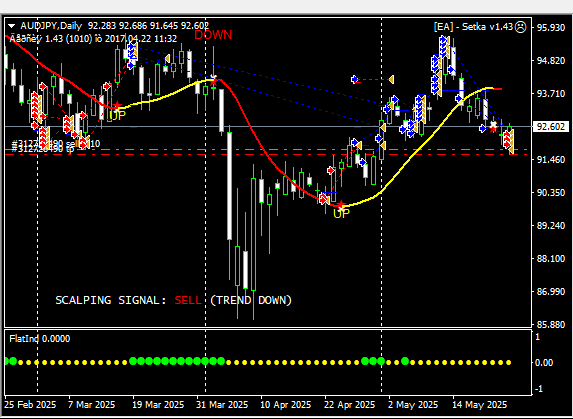Click the FlatInd 0.0000 indicator label
Screen dimensions: 573x419
tap(39, 339)
